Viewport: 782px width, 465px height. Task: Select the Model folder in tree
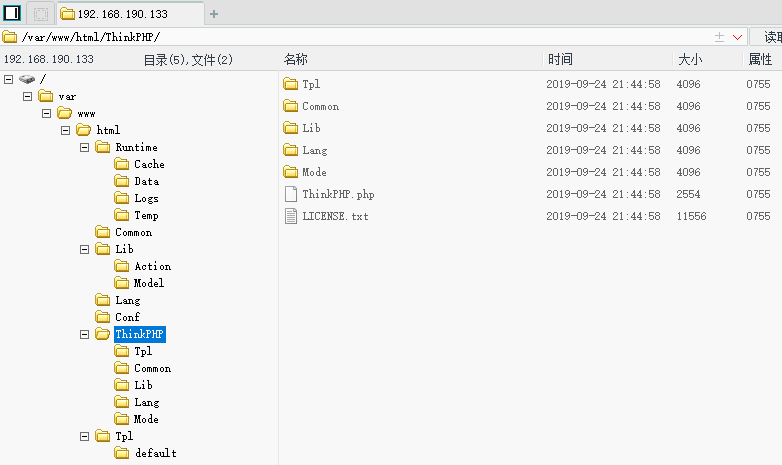click(x=149, y=283)
